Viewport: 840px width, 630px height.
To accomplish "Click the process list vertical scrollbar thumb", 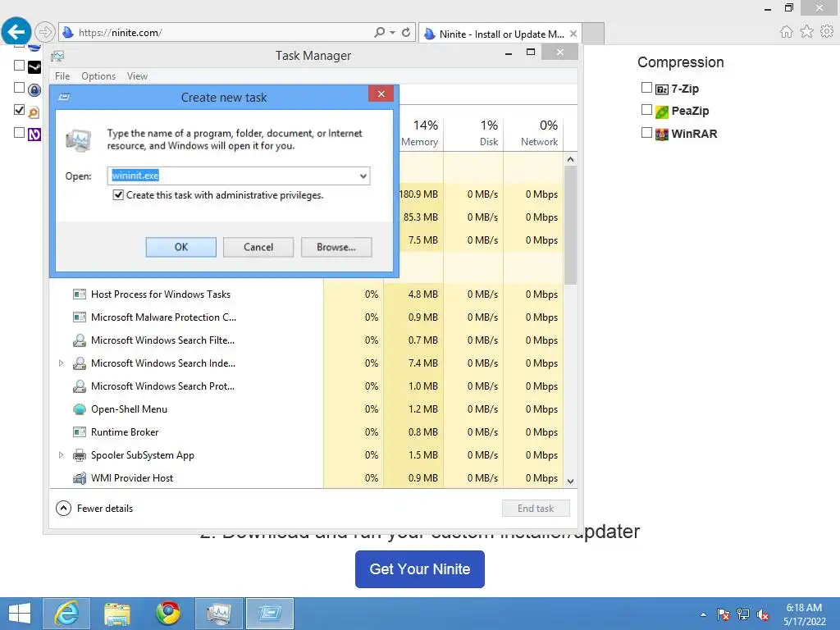I will tap(571, 225).
